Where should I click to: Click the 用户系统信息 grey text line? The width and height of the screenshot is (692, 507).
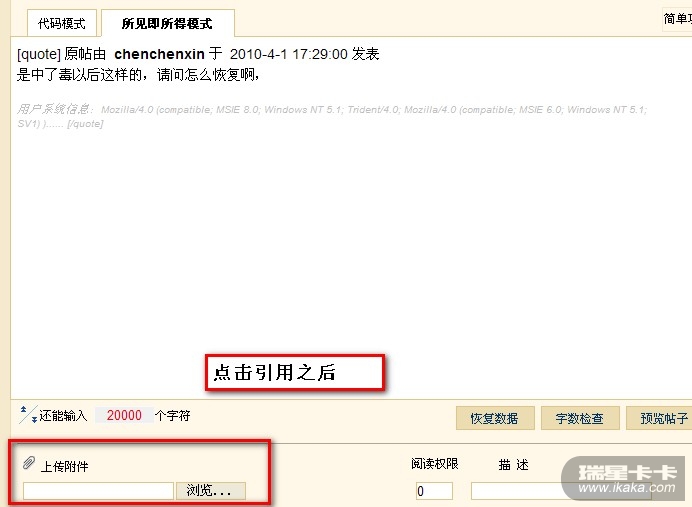point(332,116)
